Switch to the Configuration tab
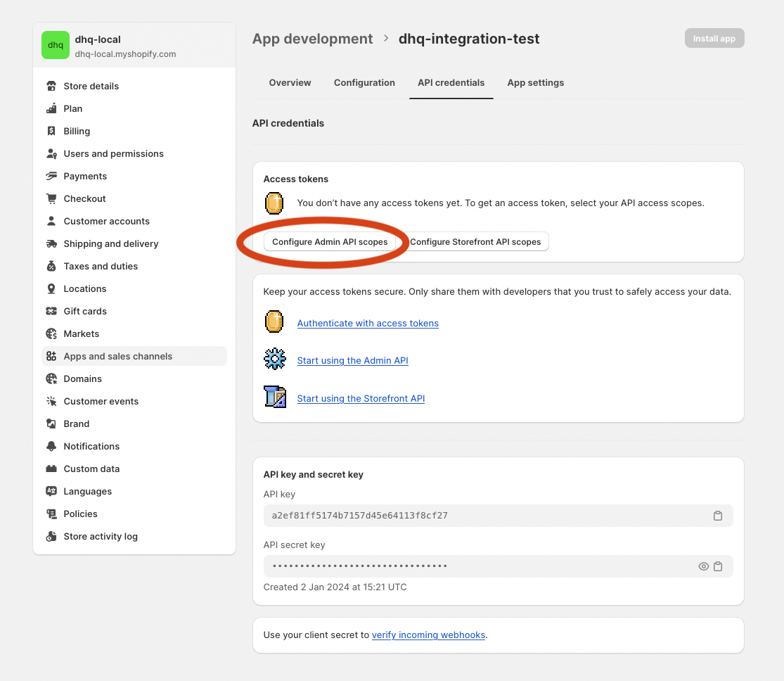The image size is (784, 681). click(364, 83)
